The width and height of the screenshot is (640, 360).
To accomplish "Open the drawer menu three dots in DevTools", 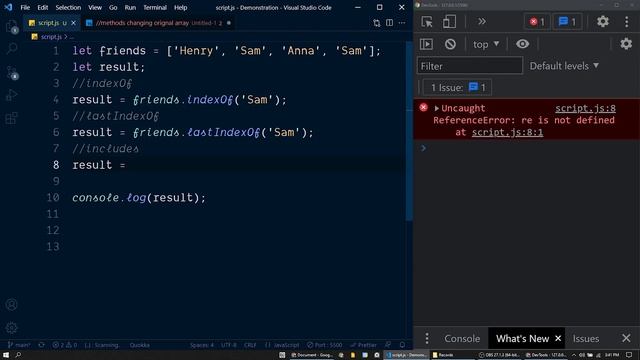I will [x=427, y=338].
